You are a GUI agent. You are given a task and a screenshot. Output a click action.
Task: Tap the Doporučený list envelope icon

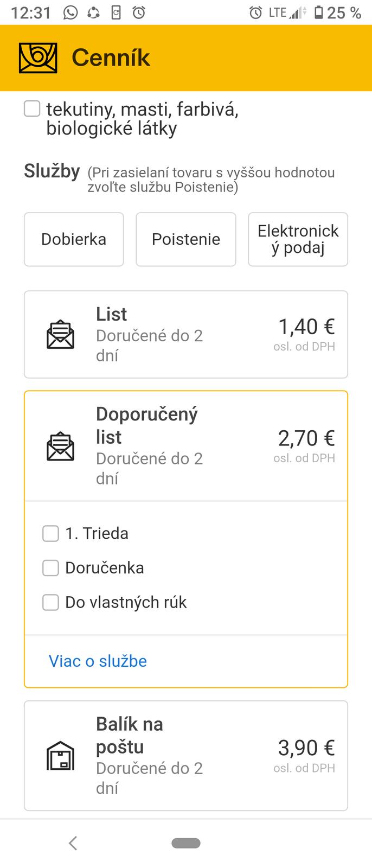60,446
